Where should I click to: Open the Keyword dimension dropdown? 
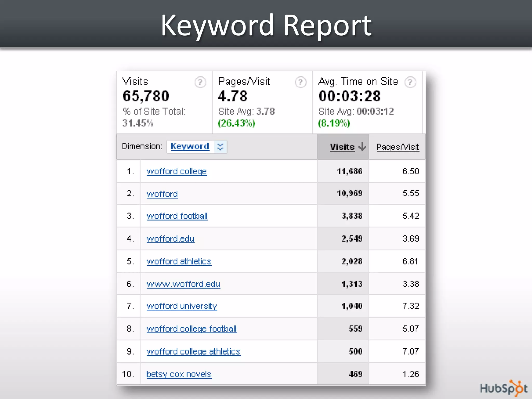(x=197, y=147)
